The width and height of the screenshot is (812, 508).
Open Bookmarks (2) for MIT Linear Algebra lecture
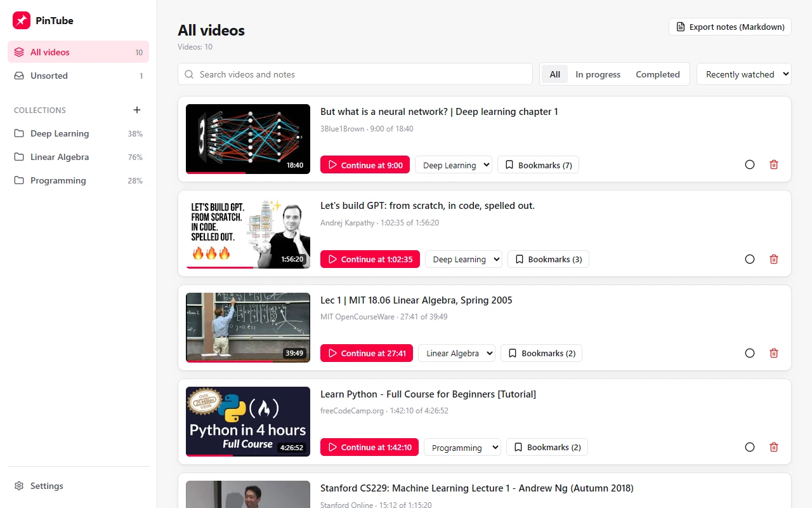coord(541,353)
